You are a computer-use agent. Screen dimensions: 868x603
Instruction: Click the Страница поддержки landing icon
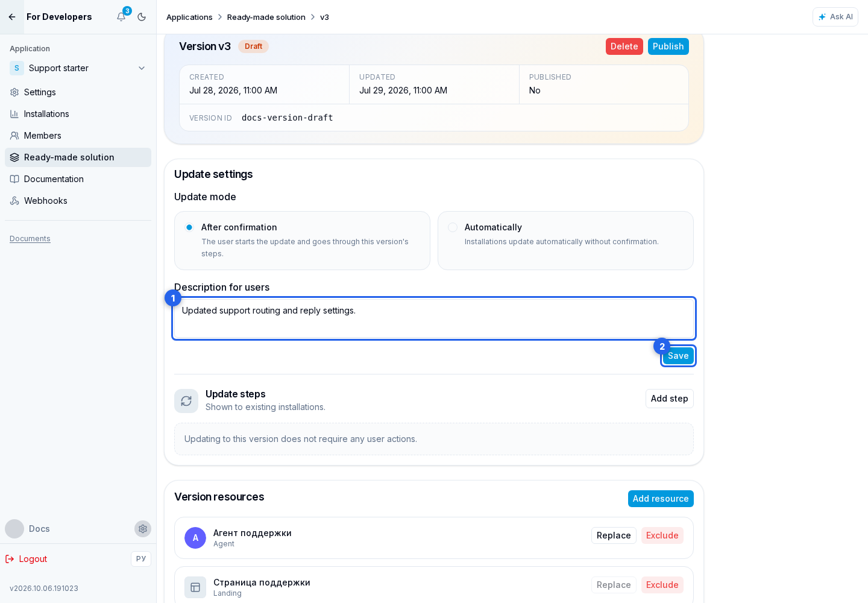pyautogui.click(x=195, y=587)
